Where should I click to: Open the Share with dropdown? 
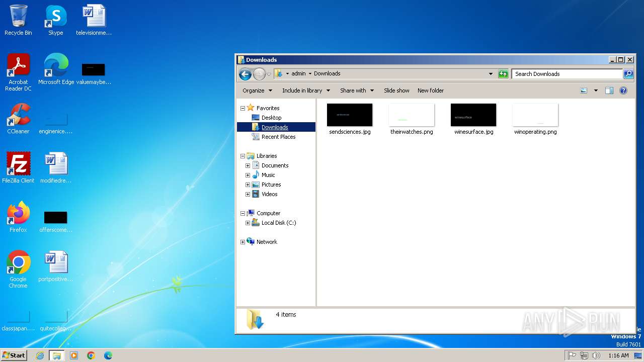tap(357, 90)
